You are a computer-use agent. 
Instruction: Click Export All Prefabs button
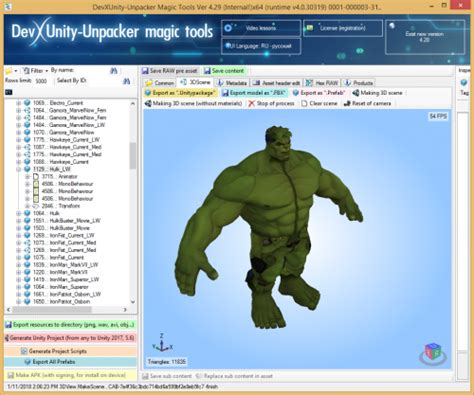click(70, 362)
